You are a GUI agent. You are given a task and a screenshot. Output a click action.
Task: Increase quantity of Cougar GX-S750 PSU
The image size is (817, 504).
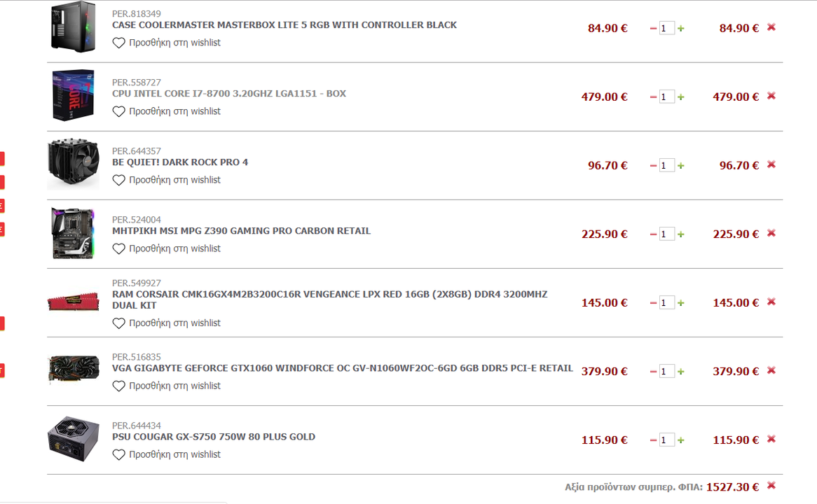click(680, 440)
